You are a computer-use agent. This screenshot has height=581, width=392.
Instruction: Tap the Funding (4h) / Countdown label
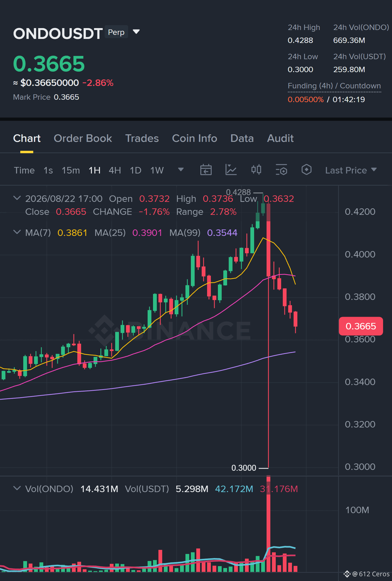(334, 86)
